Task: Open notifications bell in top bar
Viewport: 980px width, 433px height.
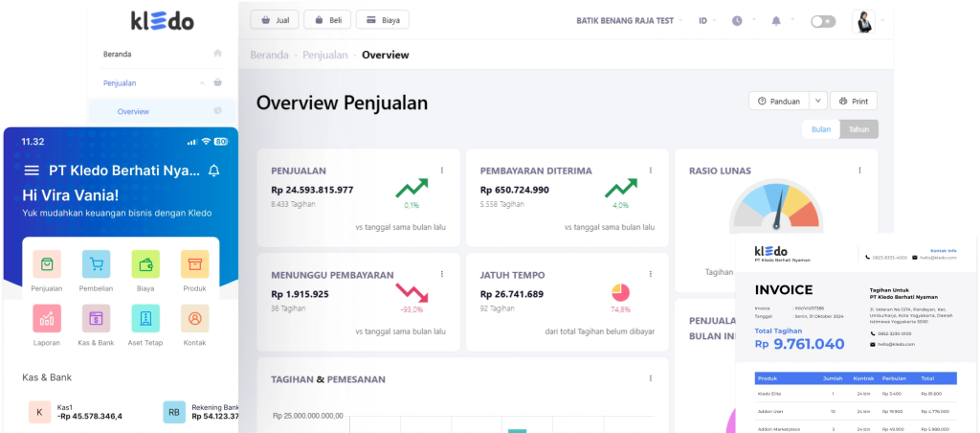Action: point(775,21)
